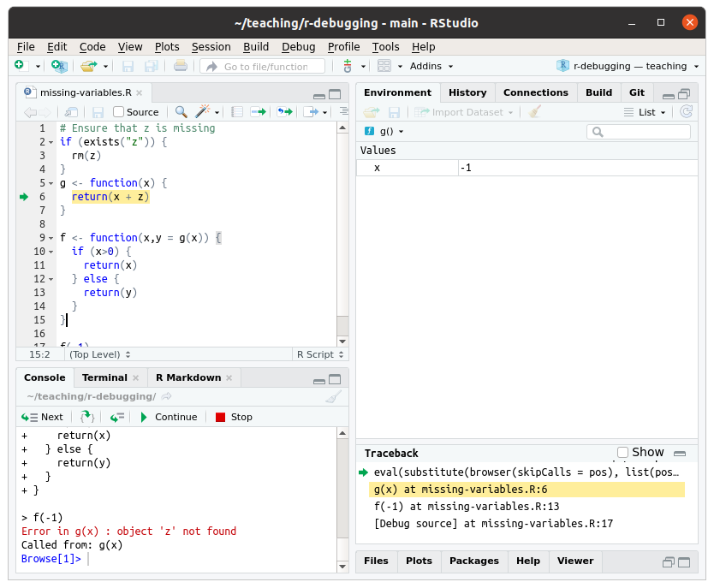
Task: Open the R Script file type selector
Action: coord(320,354)
